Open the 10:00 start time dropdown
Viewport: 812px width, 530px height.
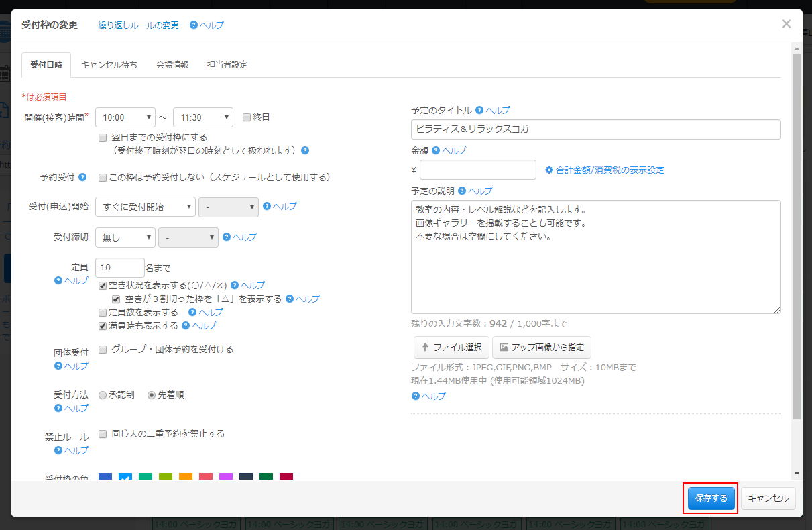125,117
